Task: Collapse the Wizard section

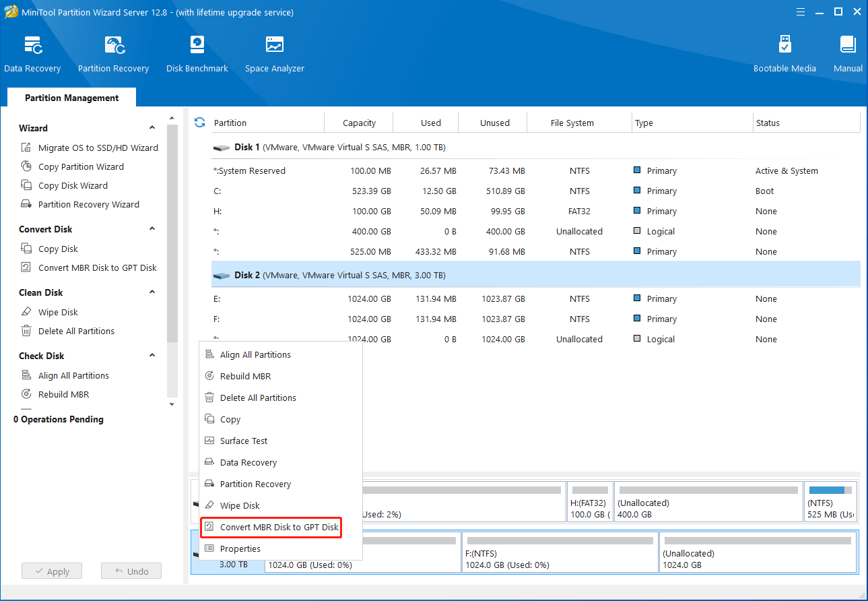Action: click(152, 127)
